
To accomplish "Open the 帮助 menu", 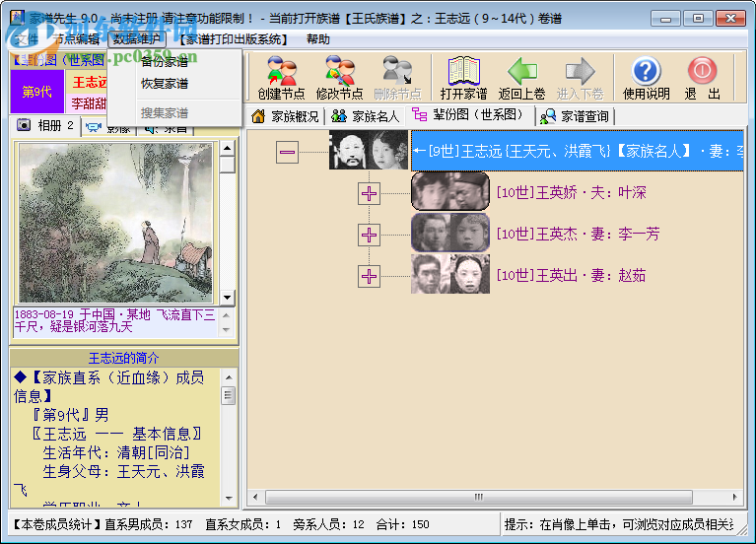I will (318, 39).
